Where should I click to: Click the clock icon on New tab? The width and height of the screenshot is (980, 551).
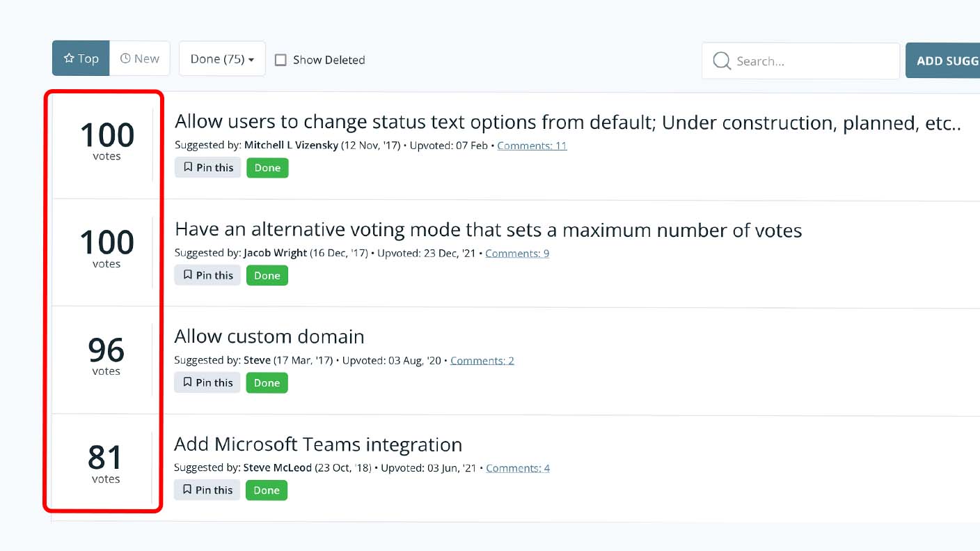click(125, 59)
